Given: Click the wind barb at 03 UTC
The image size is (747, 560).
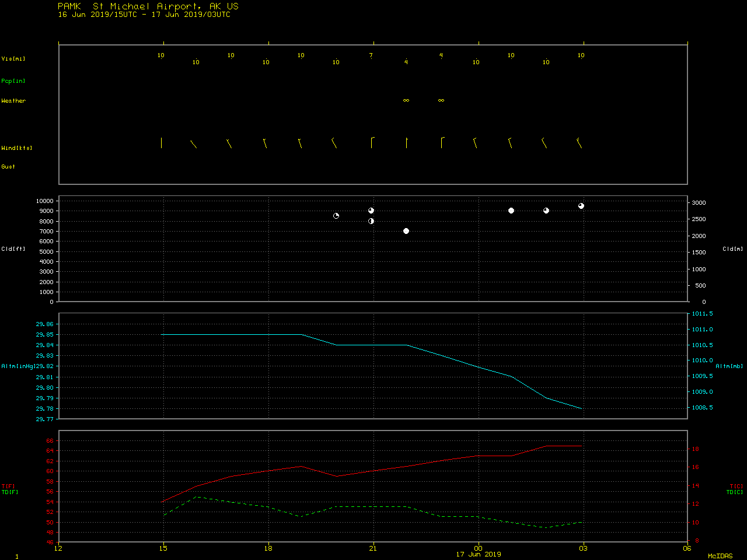Looking at the screenshot, I should 579,143.
